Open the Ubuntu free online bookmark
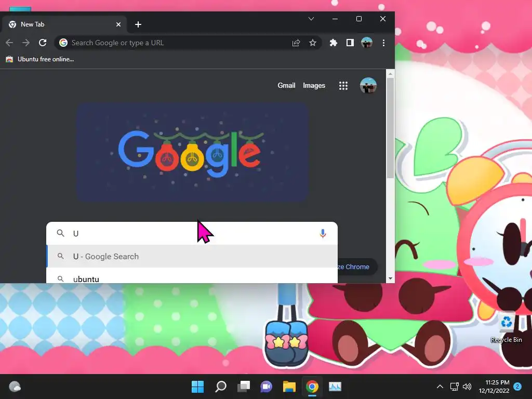The image size is (532, 399). pyautogui.click(x=40, y=59)
